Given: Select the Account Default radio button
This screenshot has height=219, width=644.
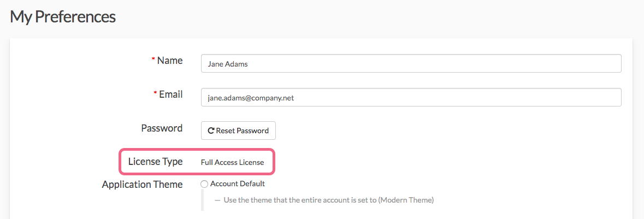Looking at the screenshot, I should 204,184.
